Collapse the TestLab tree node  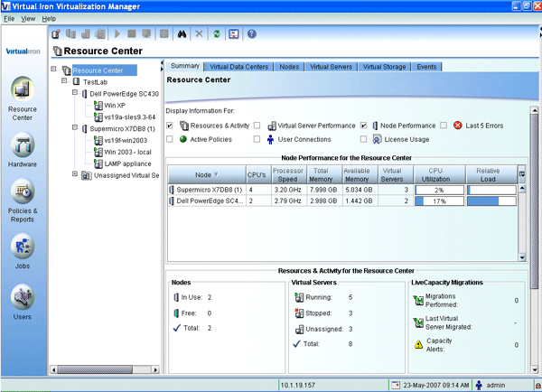pyautogui.click(x=64, y=80)
